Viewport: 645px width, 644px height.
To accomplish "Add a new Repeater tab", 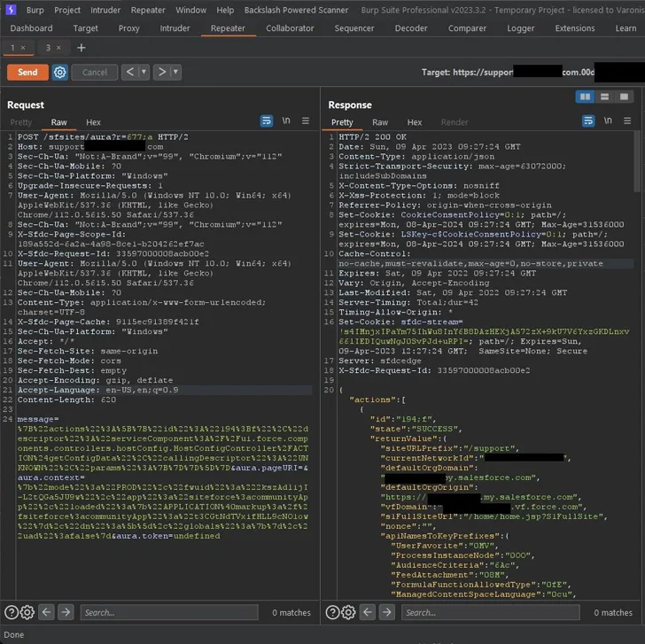I will 81,48.
